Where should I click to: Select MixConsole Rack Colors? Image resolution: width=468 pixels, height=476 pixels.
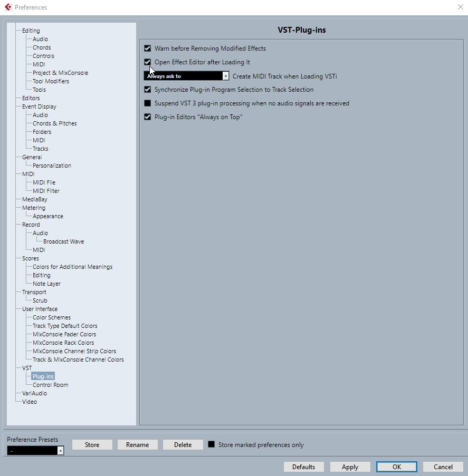(63, 343)
